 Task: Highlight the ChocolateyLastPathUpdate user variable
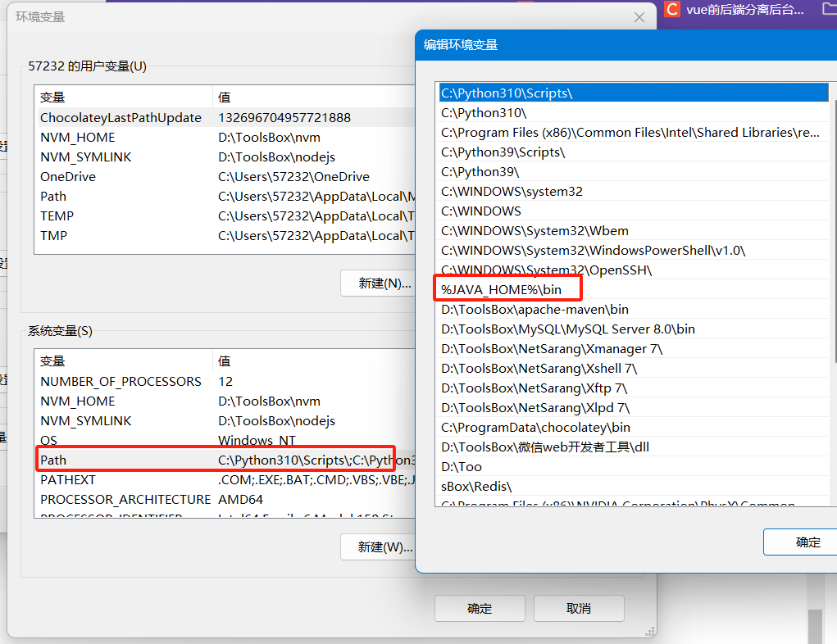click(x=121, y=117)
